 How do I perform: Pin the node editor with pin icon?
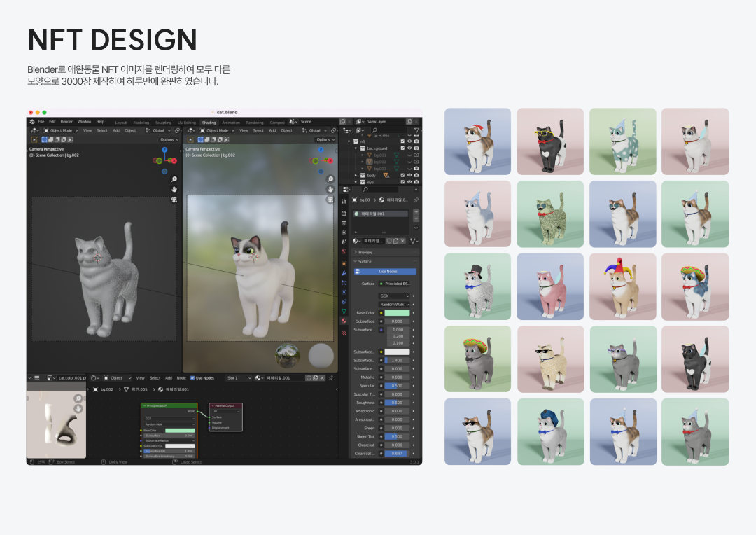(330, 378)
